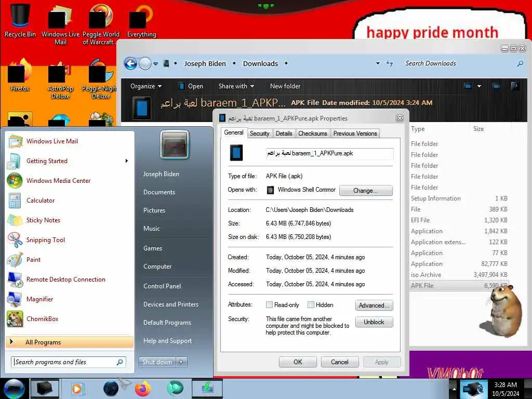
Task: Click Joseph Biden in address breadcrumb
Action: pos(205,63)
